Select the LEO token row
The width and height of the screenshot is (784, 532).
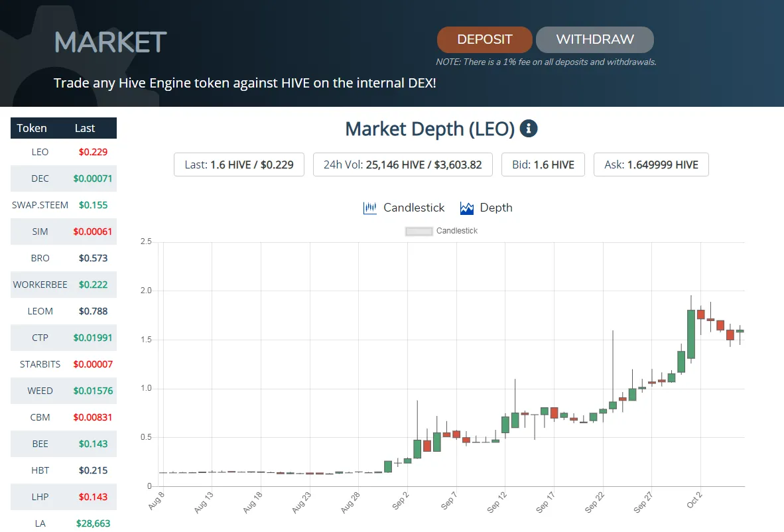tap(64, 152)
